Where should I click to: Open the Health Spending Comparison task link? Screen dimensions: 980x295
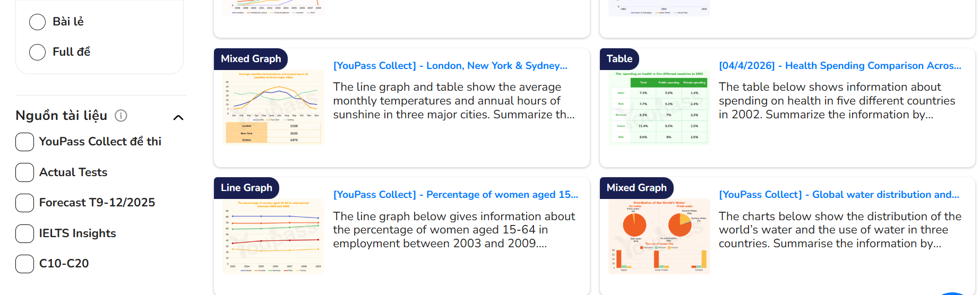tap(840, 66)
